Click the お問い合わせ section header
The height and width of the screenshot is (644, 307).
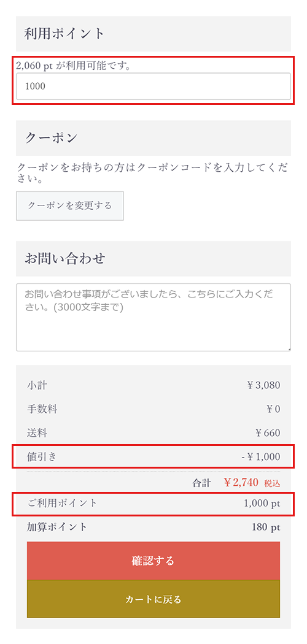[153, 259]
